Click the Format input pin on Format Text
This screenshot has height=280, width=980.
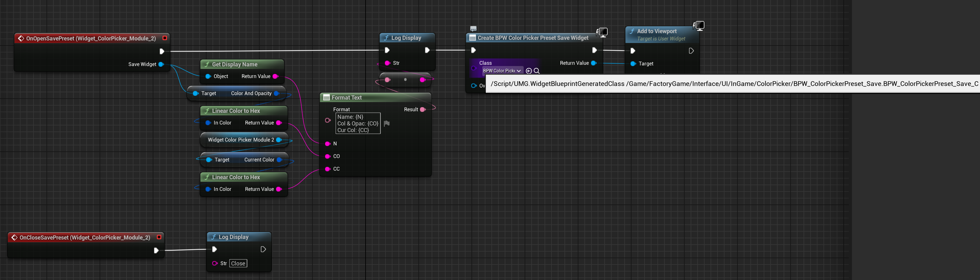click(x=328, y=120)
